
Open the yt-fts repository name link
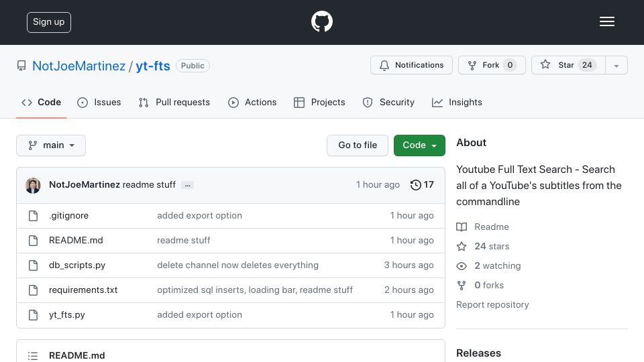point(153,66)
